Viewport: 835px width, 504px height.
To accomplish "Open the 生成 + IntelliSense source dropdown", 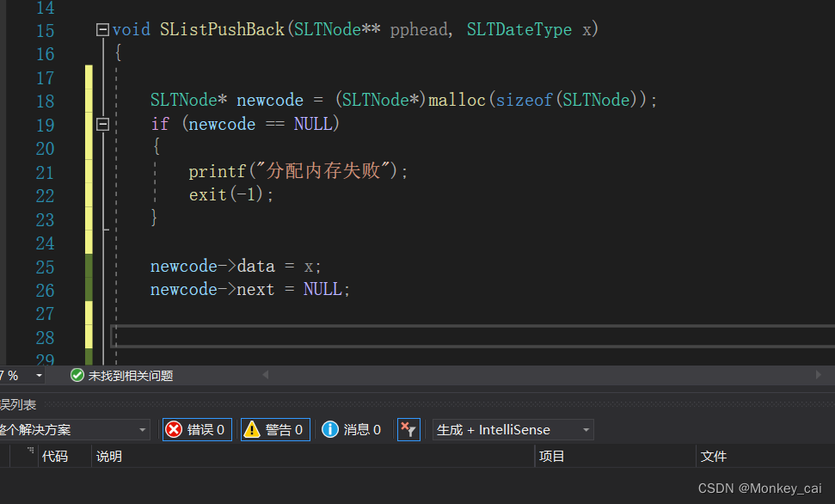I will (x=586, y=429).
